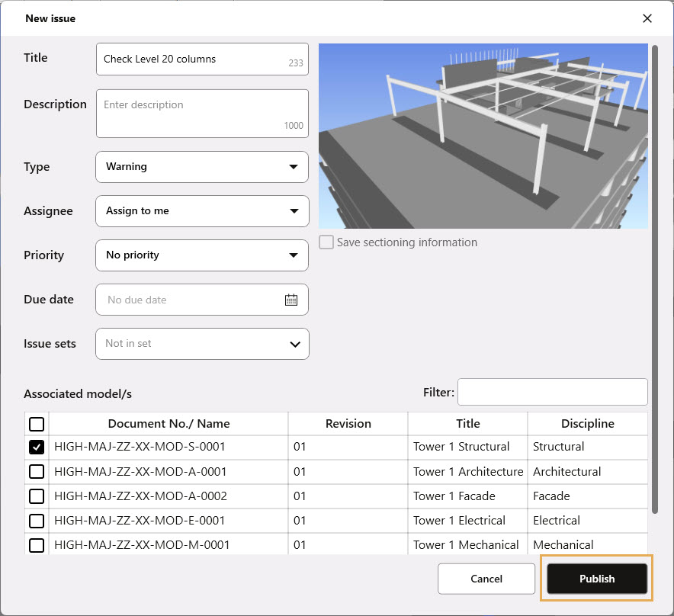Open the Priority dropdown

point(202,255)
